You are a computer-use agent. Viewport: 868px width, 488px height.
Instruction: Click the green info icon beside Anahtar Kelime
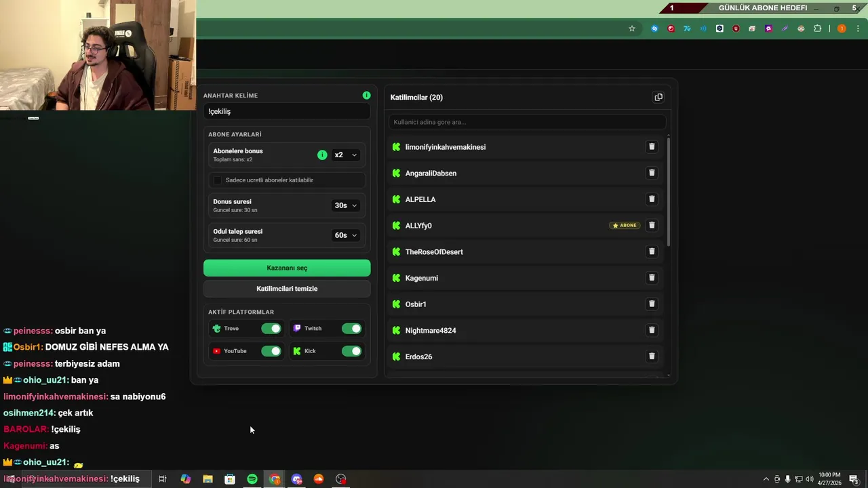[366, 96]
